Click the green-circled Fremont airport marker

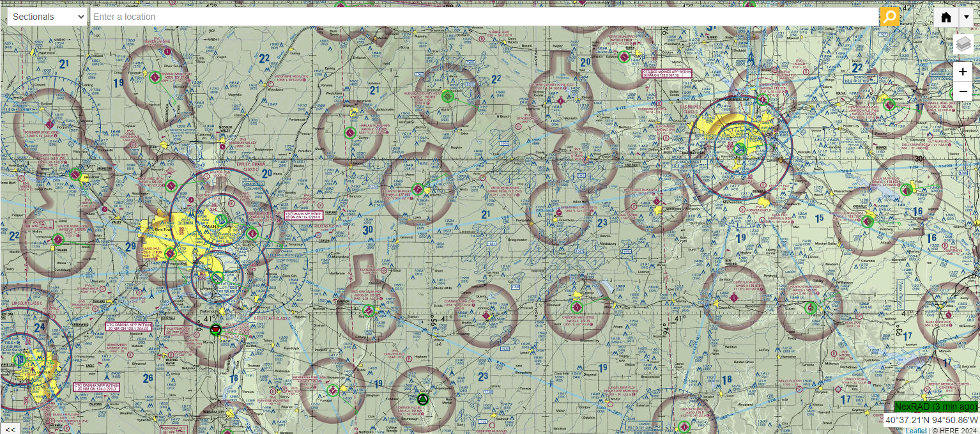click(75, 174)
